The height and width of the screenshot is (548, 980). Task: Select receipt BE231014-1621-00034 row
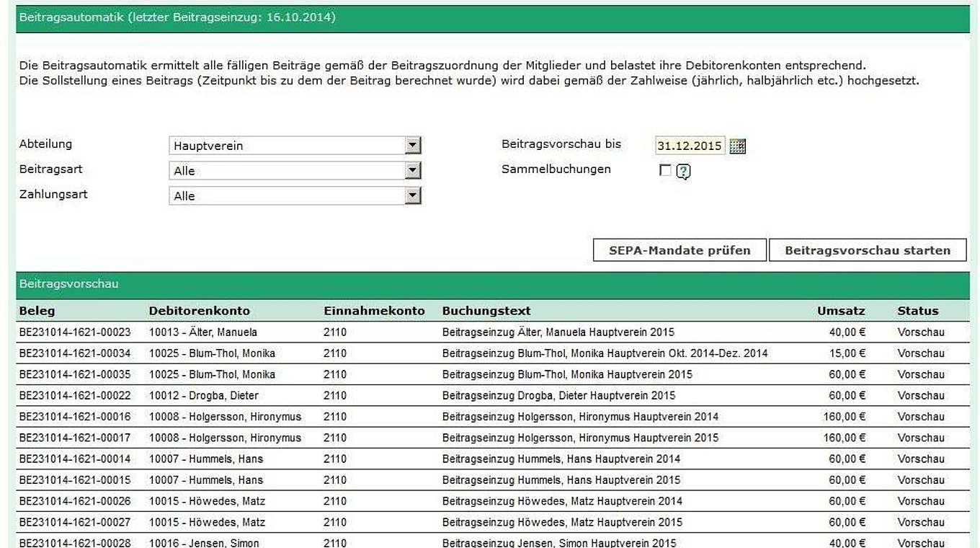point(75,353)
